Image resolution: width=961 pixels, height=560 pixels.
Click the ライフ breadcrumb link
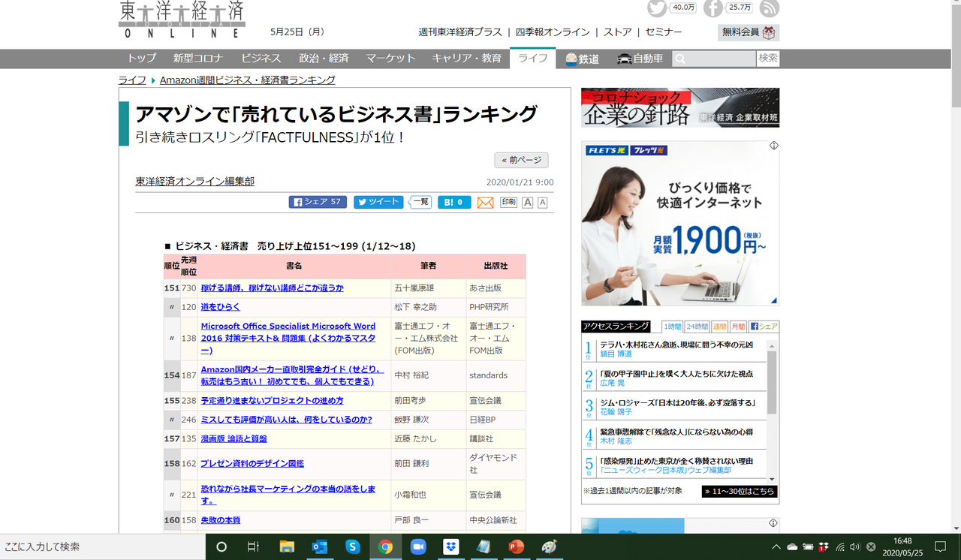(x=132, y=80)
